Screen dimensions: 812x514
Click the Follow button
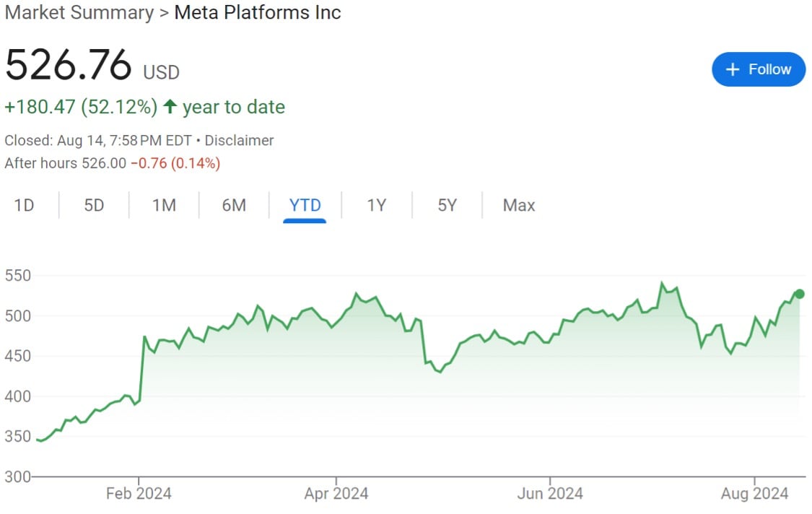pyautogui.click(x=758, y=69)
